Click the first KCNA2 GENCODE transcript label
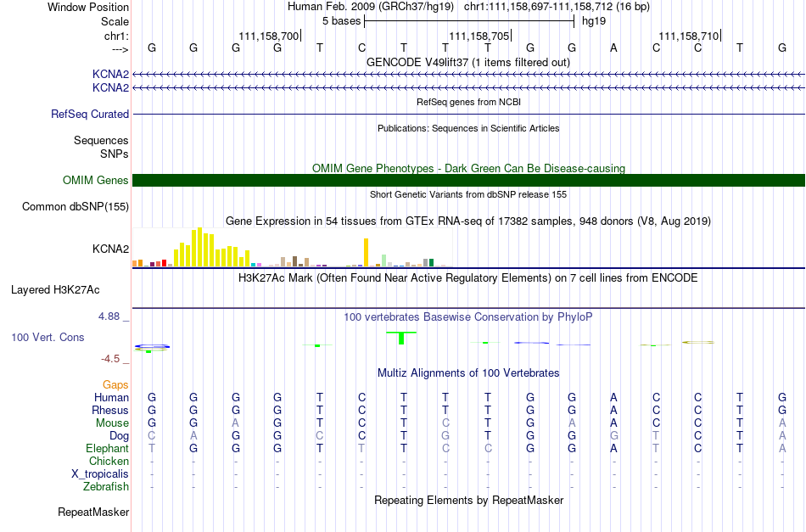This screenshot has height=532, width=806. 110,74
